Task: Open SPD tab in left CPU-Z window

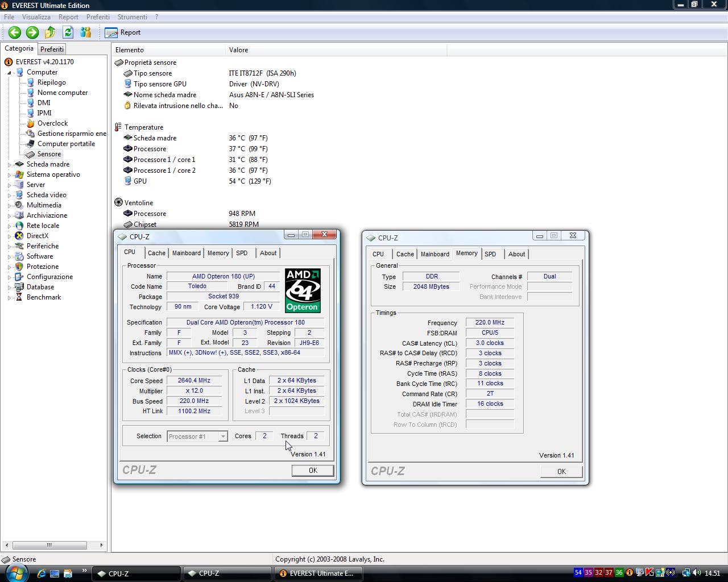Action: pyautogui.click(x=242, y=253)
